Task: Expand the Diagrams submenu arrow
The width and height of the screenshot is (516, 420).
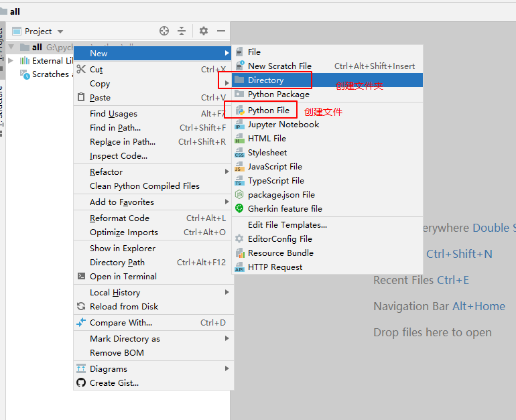Action: coord(227,368)
